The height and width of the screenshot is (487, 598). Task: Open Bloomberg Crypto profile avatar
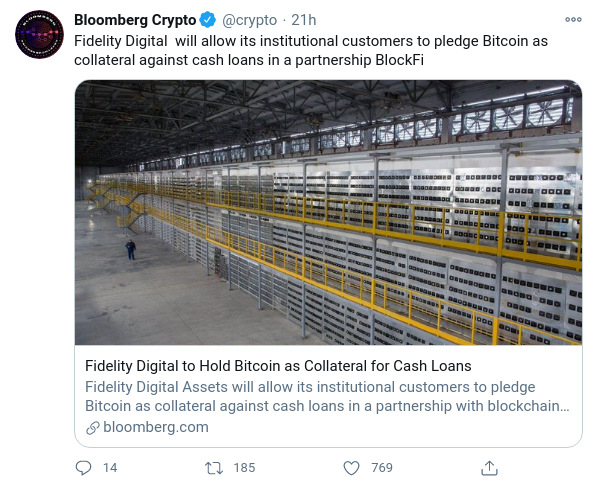pyautogui.click(x=39, y=34)
